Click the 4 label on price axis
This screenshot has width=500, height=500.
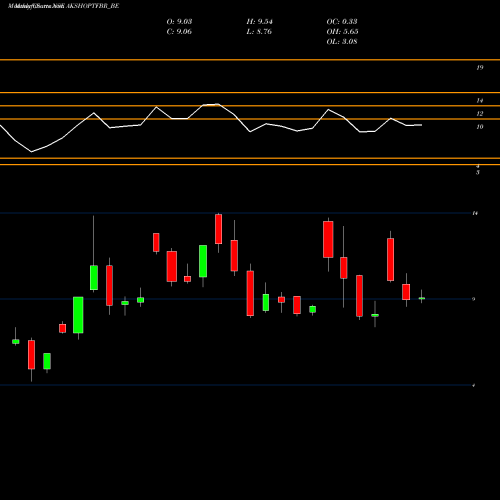474,385
